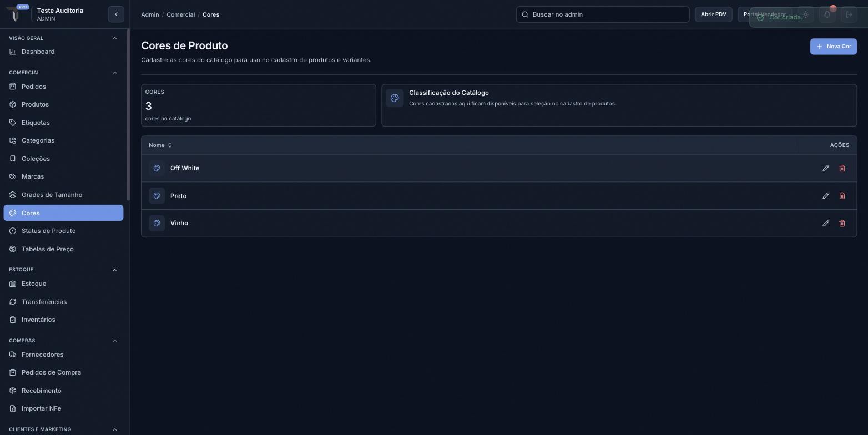
Task: Toggle light/dark theme sun icon
Action: pyautogui.click(x=805, y=14)
